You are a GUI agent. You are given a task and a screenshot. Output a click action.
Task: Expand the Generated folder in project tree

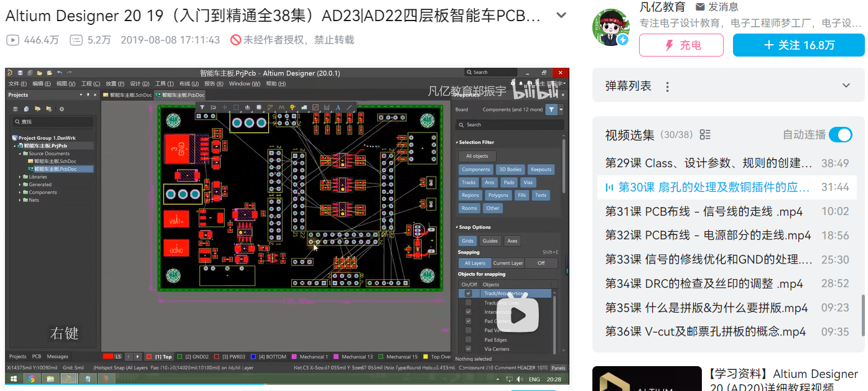point(20,185)
